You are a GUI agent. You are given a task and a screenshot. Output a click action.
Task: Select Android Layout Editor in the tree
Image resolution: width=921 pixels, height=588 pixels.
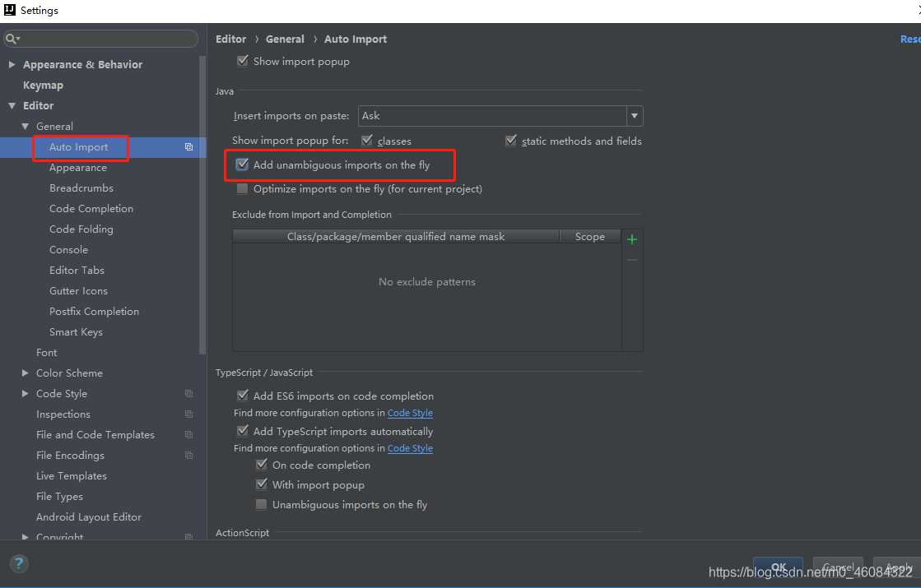(x=89, y=516)
